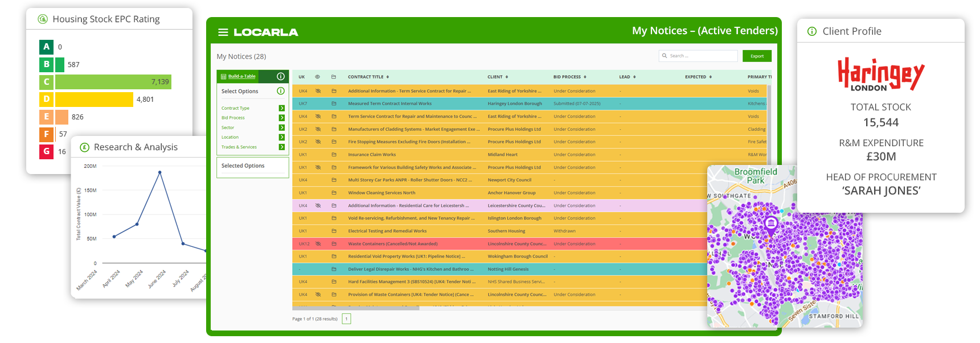Click the Research & Analysis pound icon
Image resolution: width=980 pixels, height=343 pixels.
pyautogui.click(x=85, y=147)
